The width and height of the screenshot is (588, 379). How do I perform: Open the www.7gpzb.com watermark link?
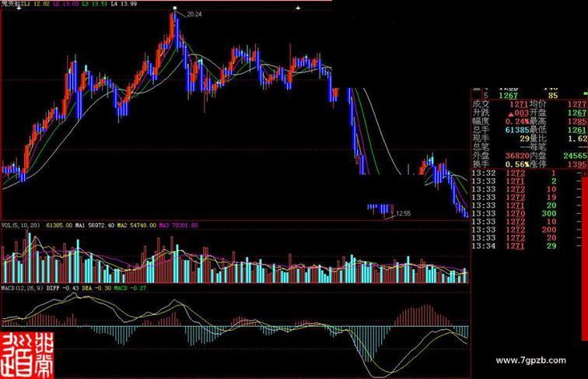(x=530, y=360)
